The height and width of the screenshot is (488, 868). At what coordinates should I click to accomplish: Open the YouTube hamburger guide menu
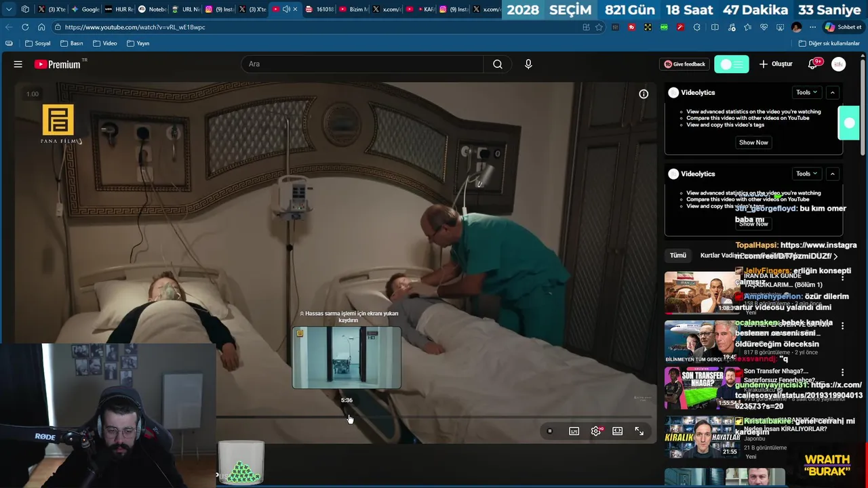pyautogui.click(x=18, y=64)
